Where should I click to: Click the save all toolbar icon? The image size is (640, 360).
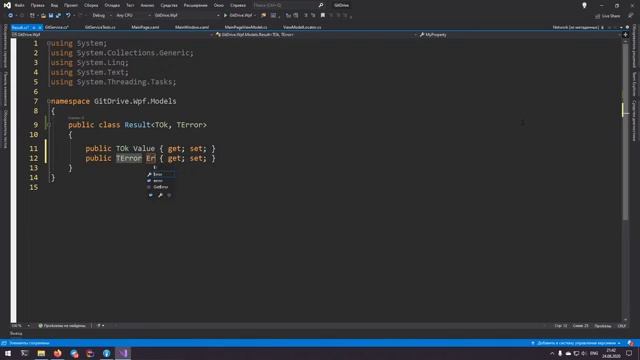(58, 16)
